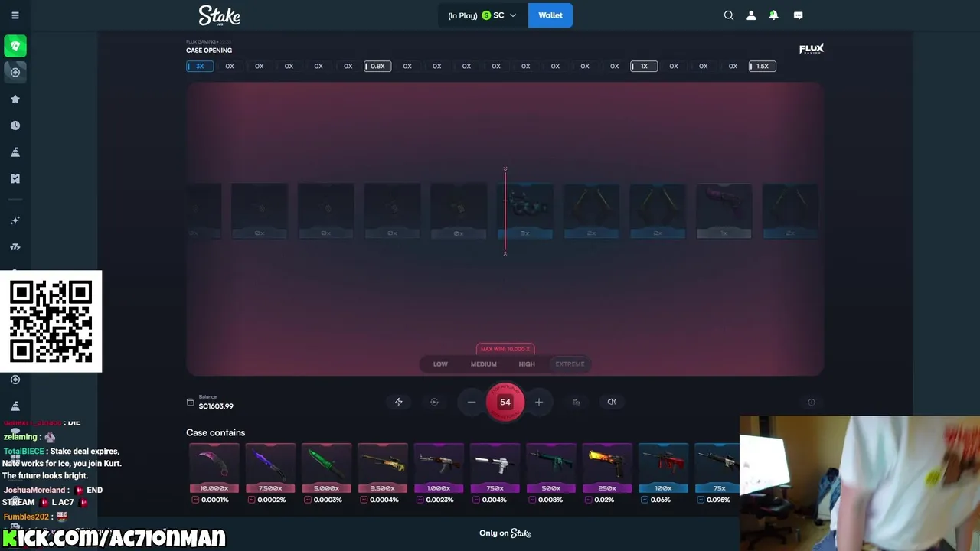This screenshot has height=551, width=980.
Task: Click the blue Wallet button
Action: coord(550,15)
